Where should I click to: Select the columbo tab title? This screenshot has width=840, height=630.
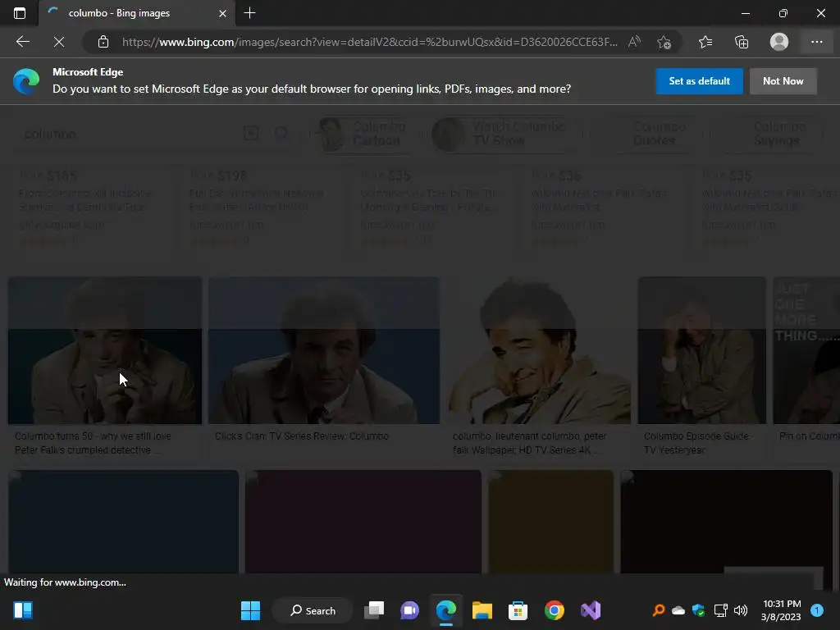point(119,13)
